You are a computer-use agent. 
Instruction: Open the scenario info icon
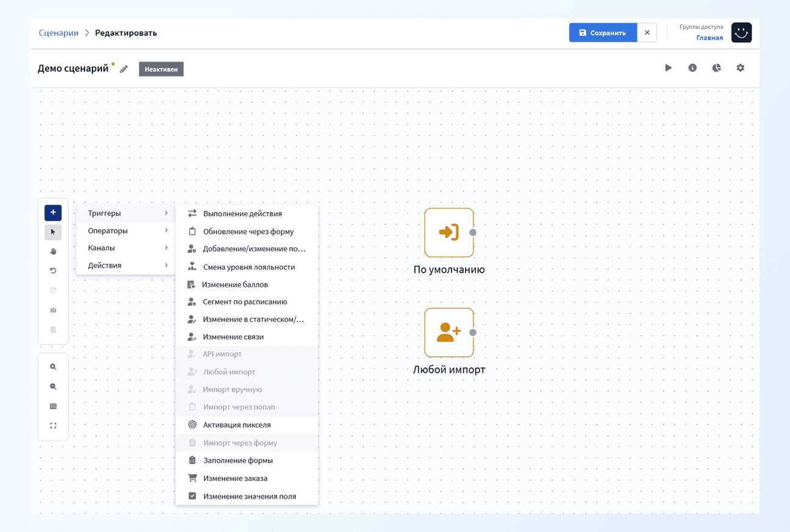point(692,68)
